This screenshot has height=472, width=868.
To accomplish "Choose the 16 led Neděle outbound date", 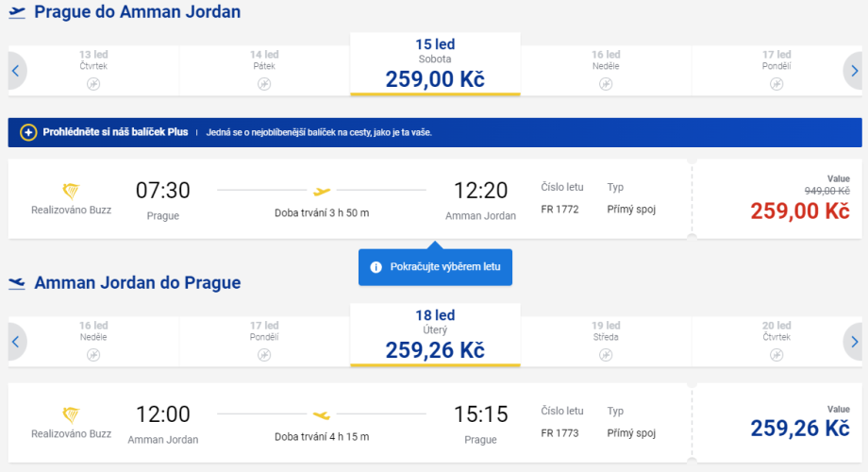I will coord(606,64).
